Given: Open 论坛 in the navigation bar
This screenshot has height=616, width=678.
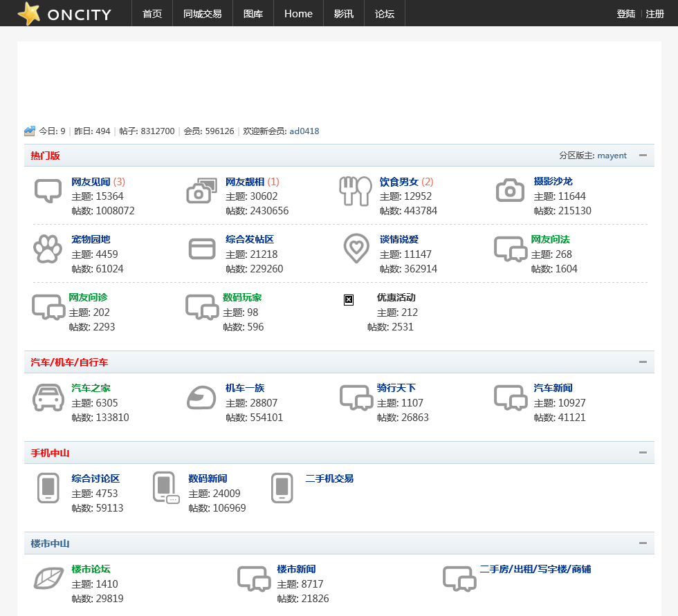Looking at the screenshot, I should 385,14.
